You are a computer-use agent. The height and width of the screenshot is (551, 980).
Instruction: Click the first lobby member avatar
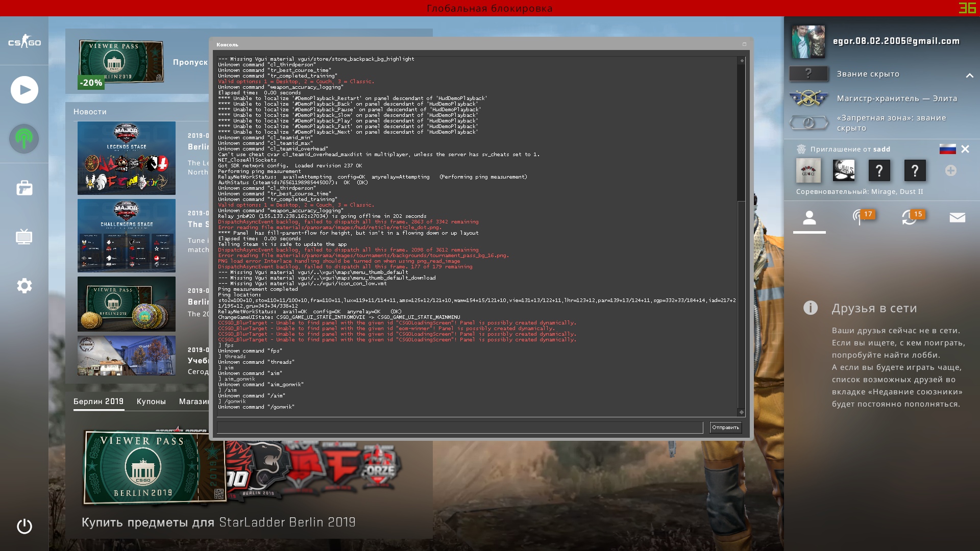[808, 170]
